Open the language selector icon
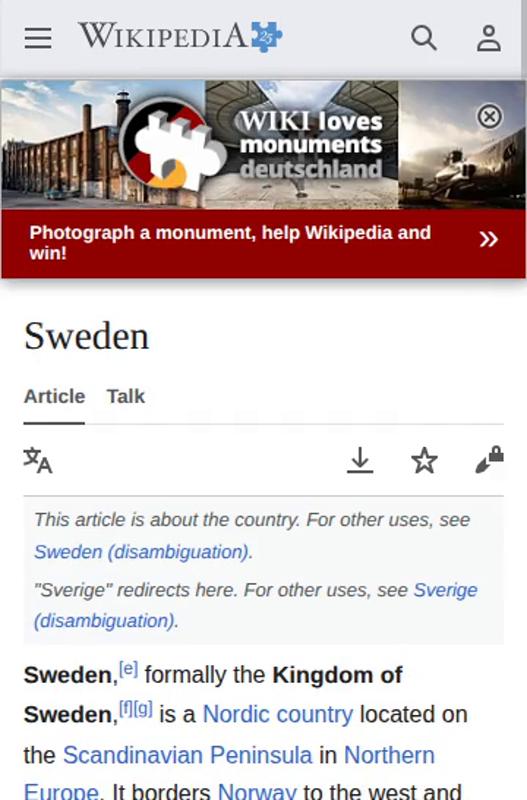The image size is (527, 800). pyautogui.click(x=38, y=460)
